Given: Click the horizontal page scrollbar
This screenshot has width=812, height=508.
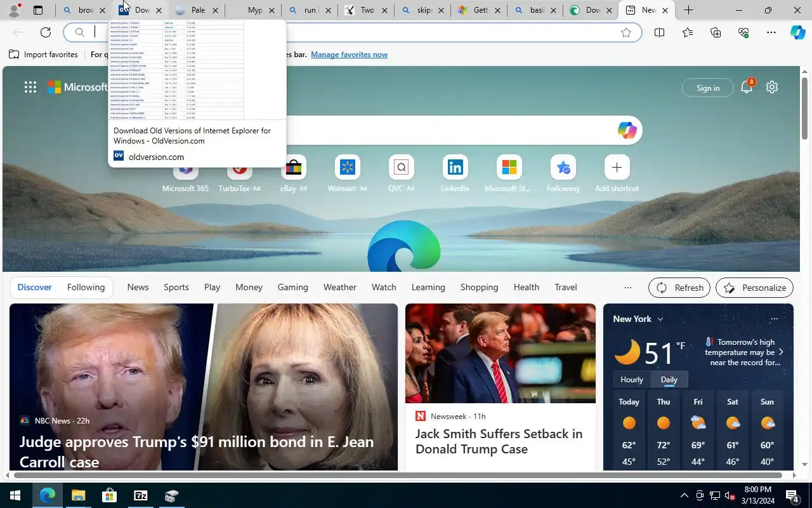Looking at the screenshot, I should click(398, 475).
